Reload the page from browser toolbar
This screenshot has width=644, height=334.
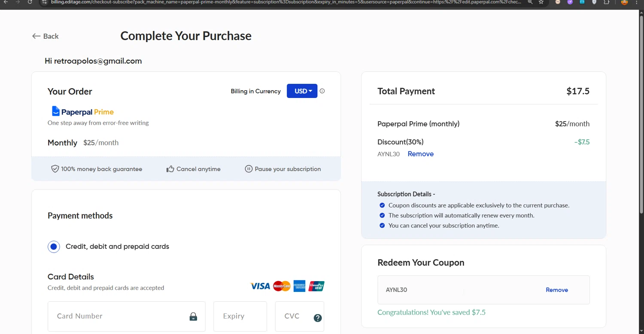pyautogui.click(x=30, y=2)
